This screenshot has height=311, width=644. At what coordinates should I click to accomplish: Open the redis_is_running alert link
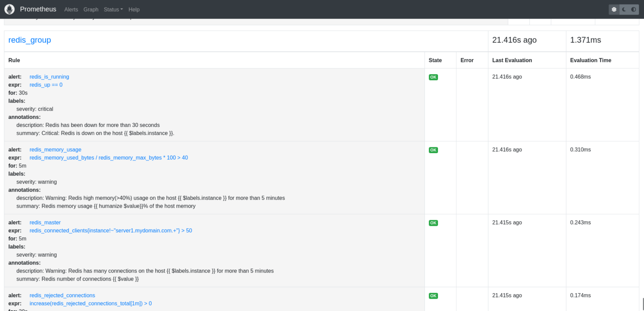point(49,77)
